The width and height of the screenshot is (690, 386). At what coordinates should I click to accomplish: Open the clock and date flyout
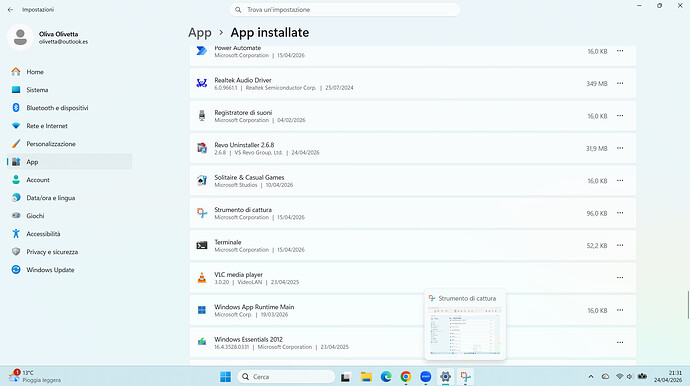668,376
